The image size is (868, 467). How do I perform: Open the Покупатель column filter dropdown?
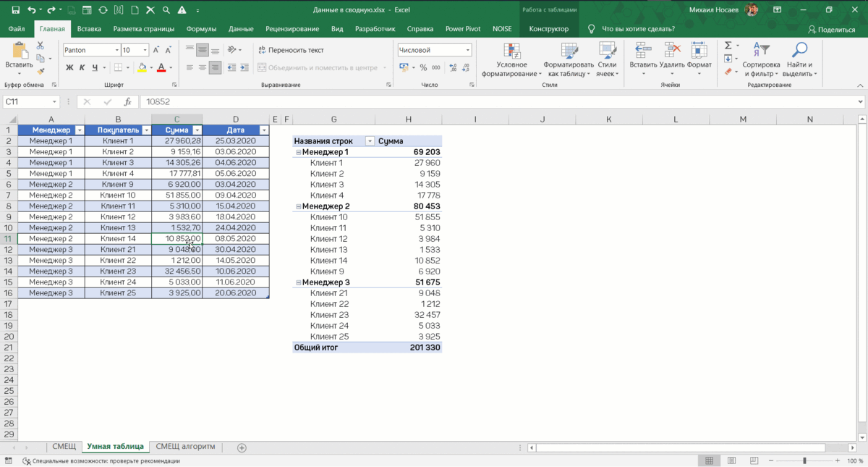coord(145,130)
